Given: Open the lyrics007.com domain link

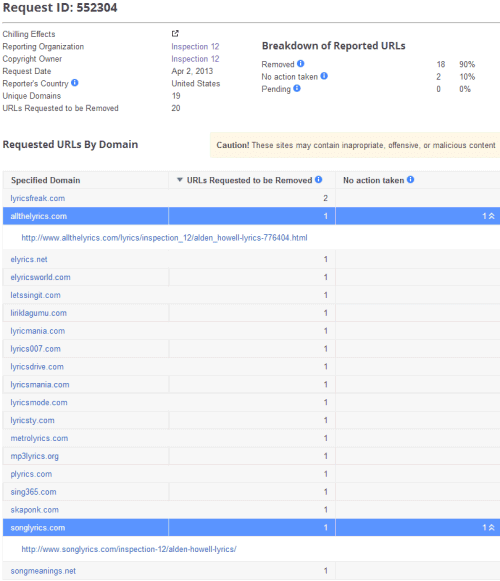Looking at the screenshot, I should tap(36, 349).
